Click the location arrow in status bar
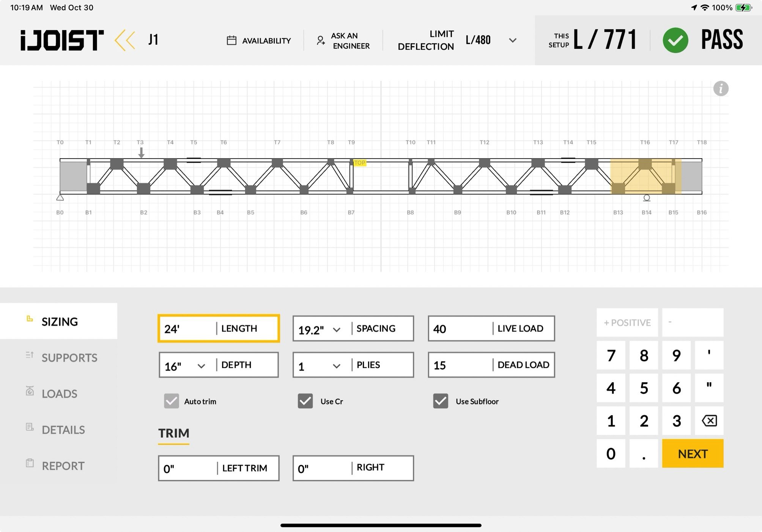The height and width of the screenshot is (532, 762). point(694,8)
